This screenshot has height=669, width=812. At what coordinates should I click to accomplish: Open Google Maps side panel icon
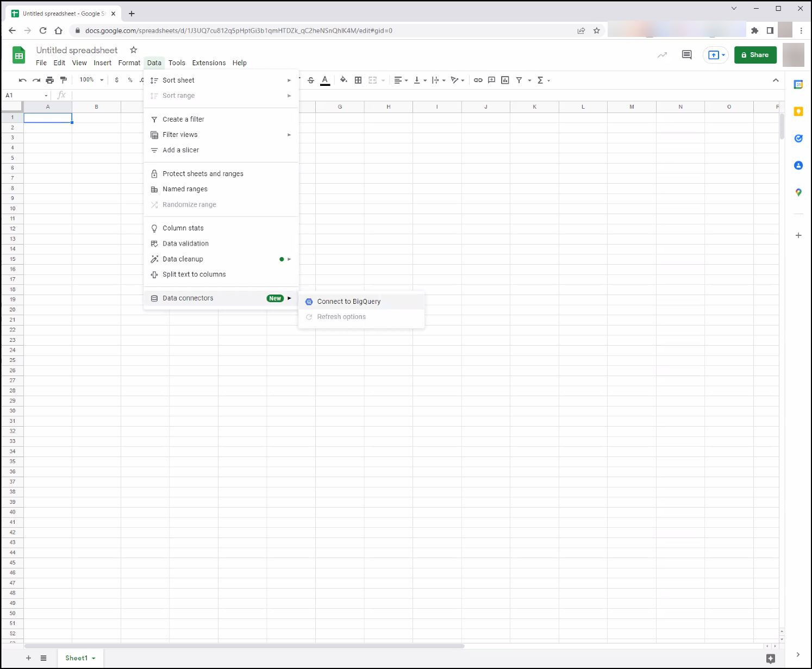[x=798, y=192]
